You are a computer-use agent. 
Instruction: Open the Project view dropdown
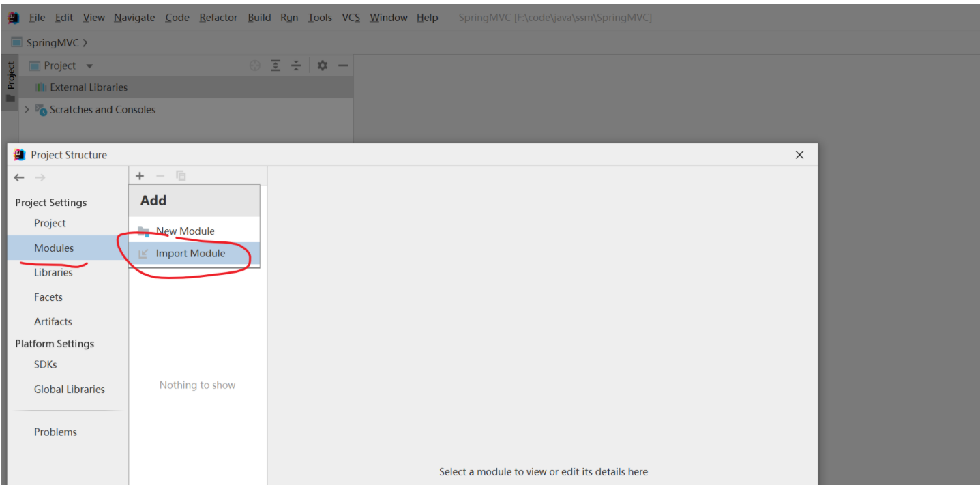89,66
